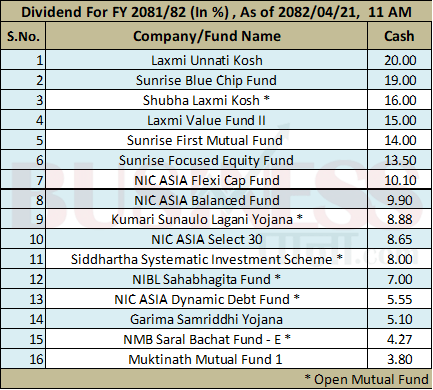Click the 'S.No.' header cell
The height and width of the screenshot is (390, 433).
pos(23,36)
